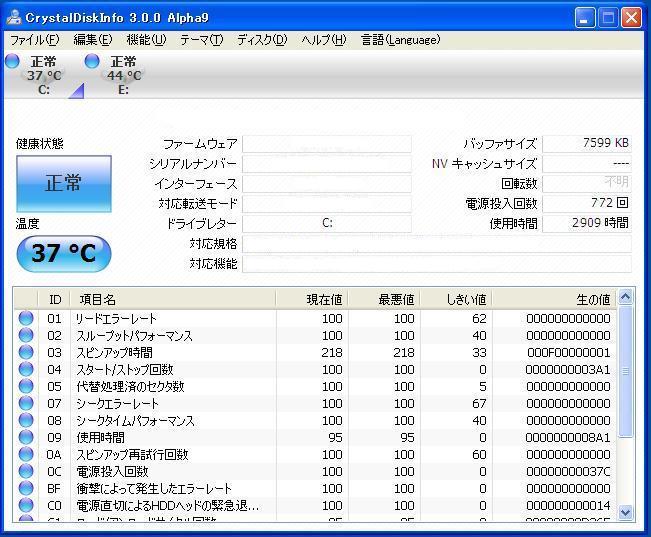Click the 最悪値 column header
651x537 pixels.
384,299
